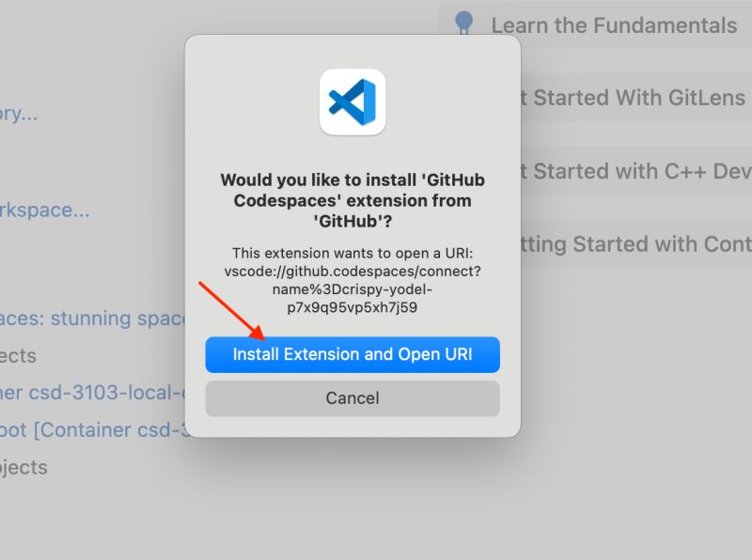
Task: Click the dialog's bold GitHub Codespaces question
Action: point(352,200)
